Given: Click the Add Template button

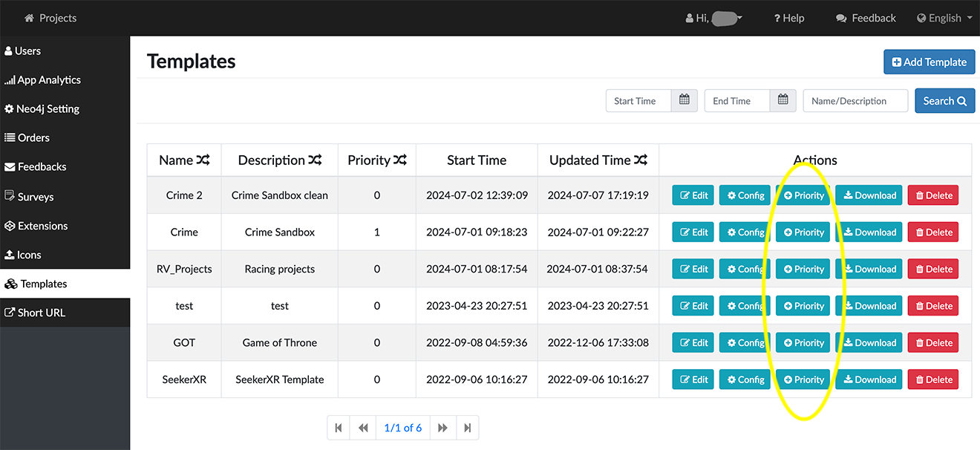Looking at the screenshot, I should [929, 62].
